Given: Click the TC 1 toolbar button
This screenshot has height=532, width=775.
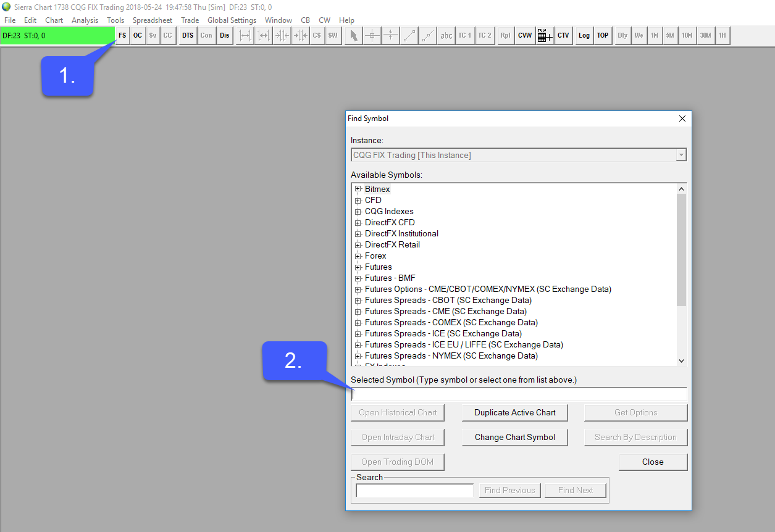Looking at the screenshot, I should 465,36.
